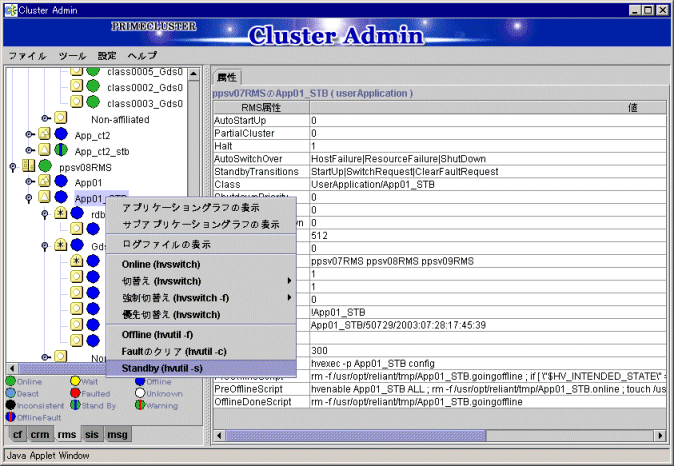Viewport: 674px width, 466px height.
Task: Choose サブアプリケーショングラフの表示 from context menu
Action: tap(201, 224)
